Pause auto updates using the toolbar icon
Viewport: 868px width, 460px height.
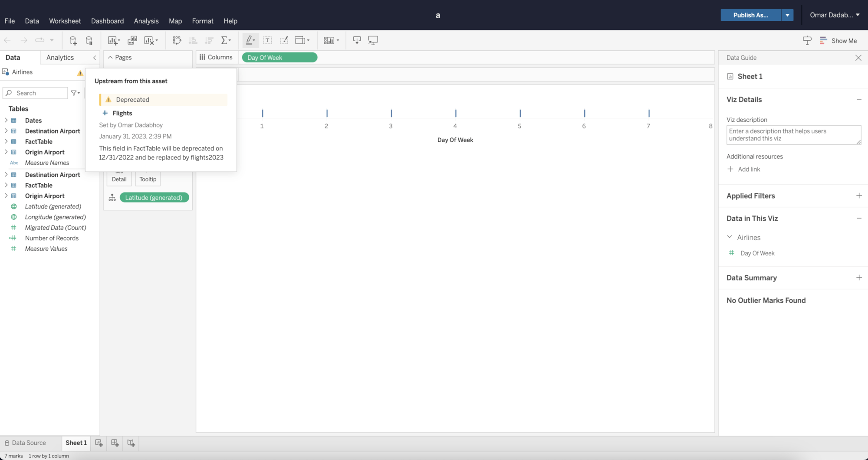[x=89, y=40]
